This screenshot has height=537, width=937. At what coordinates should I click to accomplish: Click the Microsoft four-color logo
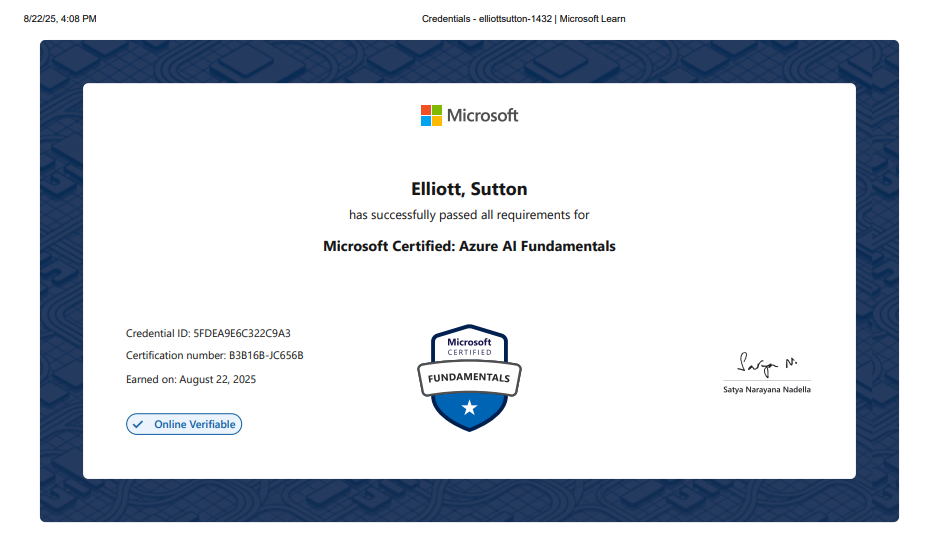(x=431, y=115)
